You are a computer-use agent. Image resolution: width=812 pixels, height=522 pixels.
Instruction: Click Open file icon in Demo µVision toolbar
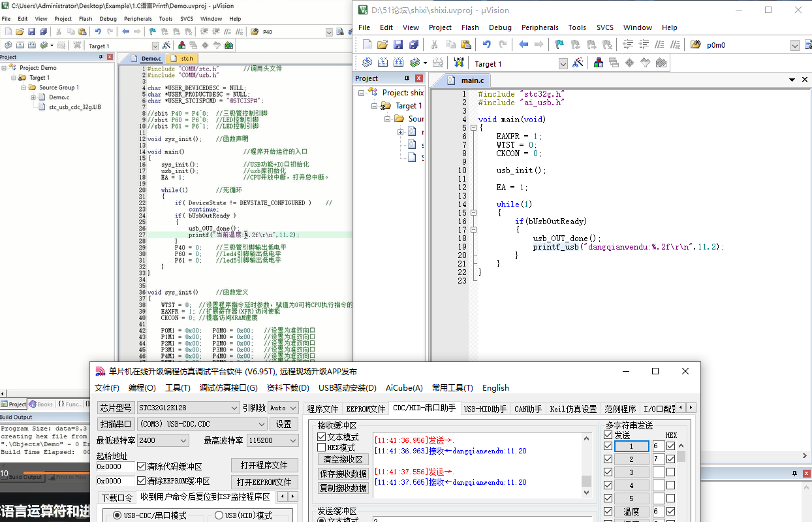point(20,31)
